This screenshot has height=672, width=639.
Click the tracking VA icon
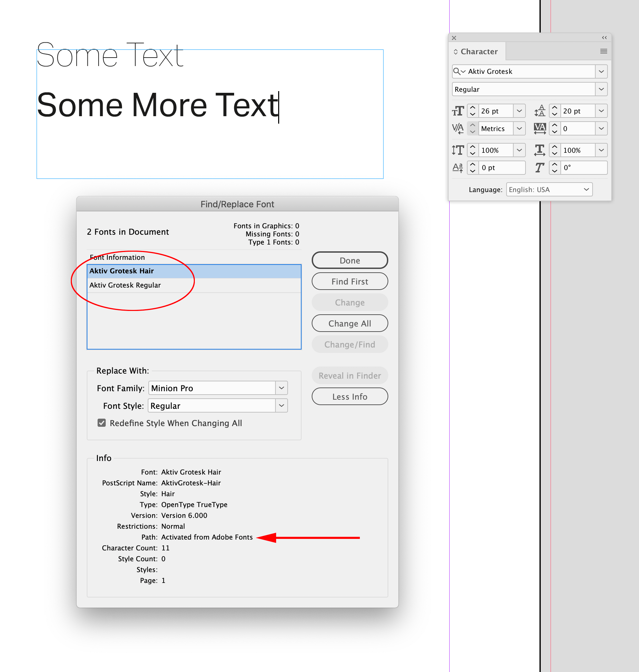coord(540,128)
